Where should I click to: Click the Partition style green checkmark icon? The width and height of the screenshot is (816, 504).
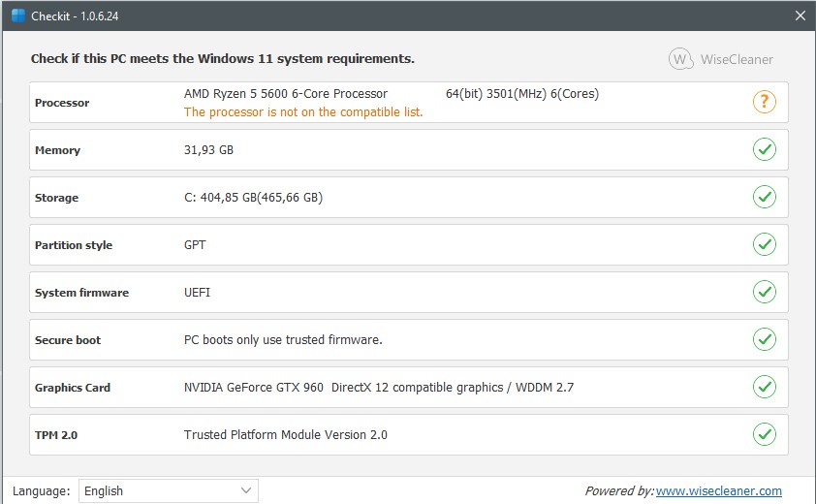pos(765,244)
